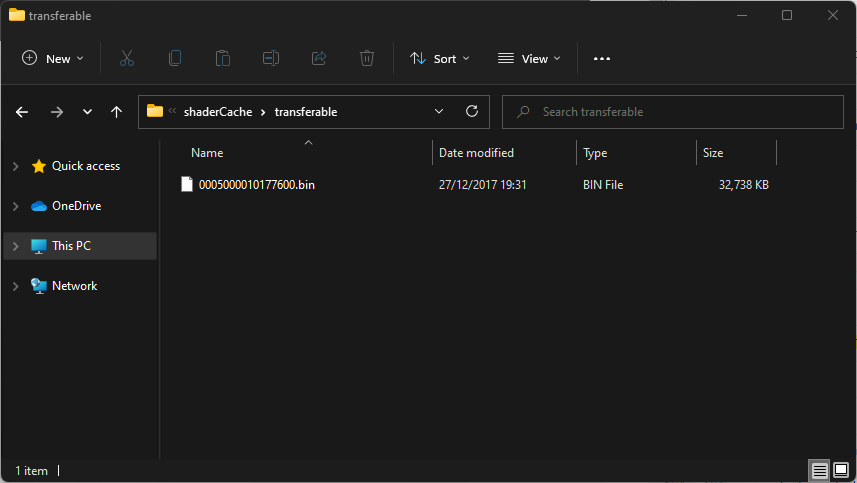Switch to large thumbnails view toggle
Viewport: 857px width, 483px height.
pos(841,470)
